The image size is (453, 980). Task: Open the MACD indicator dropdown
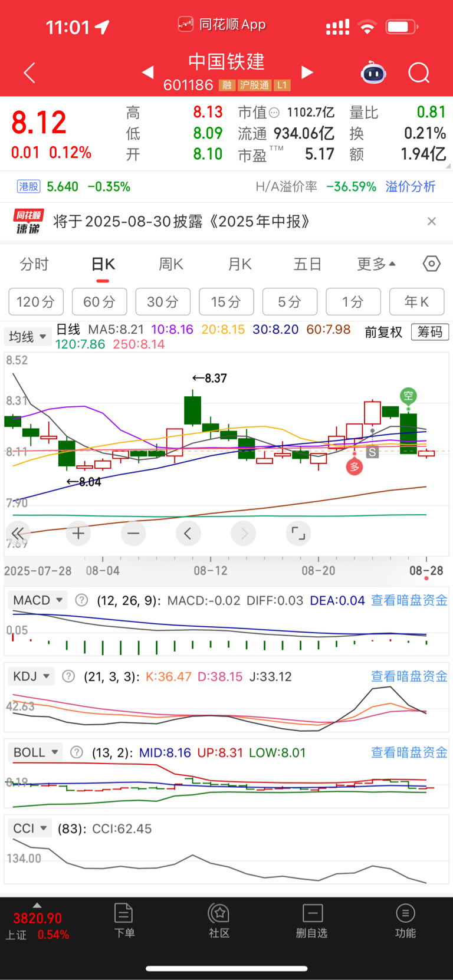point(38,600)
